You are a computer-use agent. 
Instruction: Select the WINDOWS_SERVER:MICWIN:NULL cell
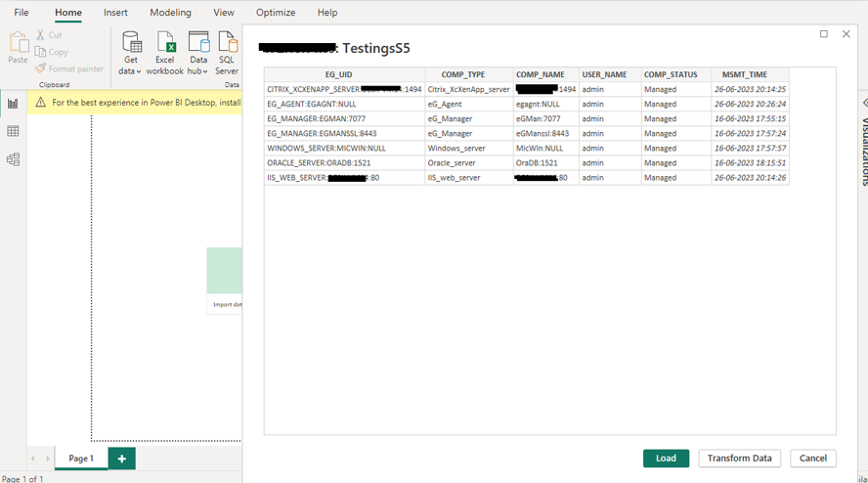344,149
